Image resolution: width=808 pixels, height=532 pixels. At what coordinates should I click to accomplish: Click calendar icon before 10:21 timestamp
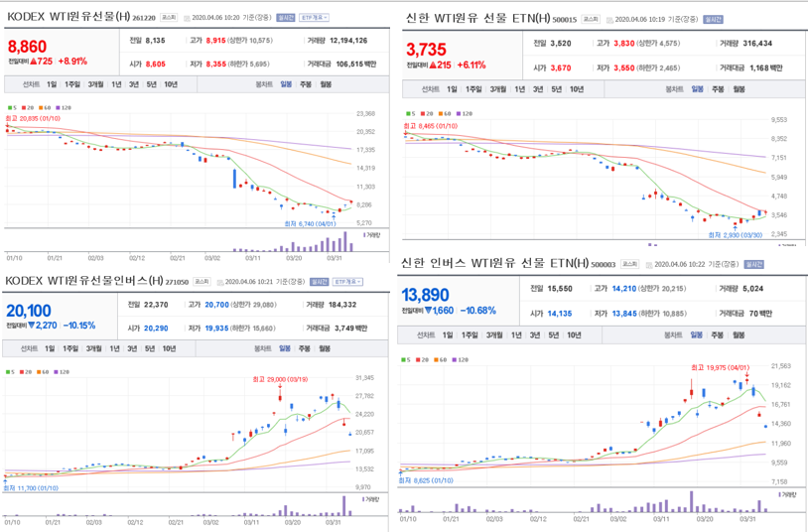pyautogui.click(x=220, y=283)
